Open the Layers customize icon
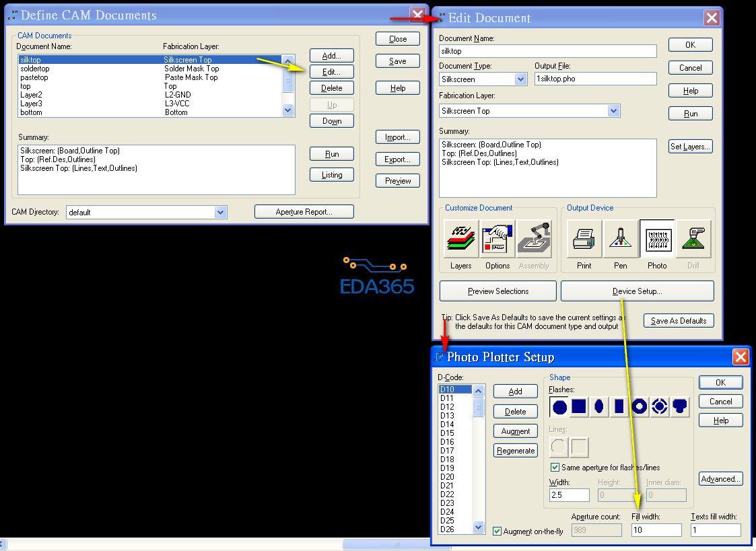The image size is (756, 551). coord(461,239)
